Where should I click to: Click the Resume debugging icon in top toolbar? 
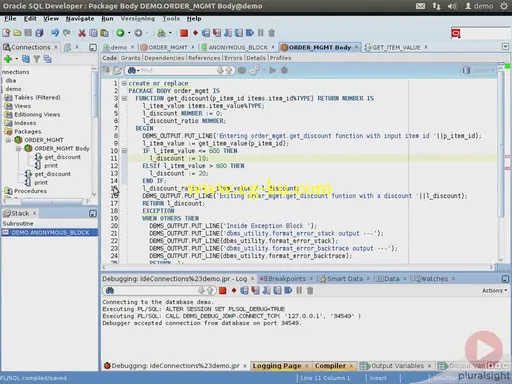pos(250,33)
